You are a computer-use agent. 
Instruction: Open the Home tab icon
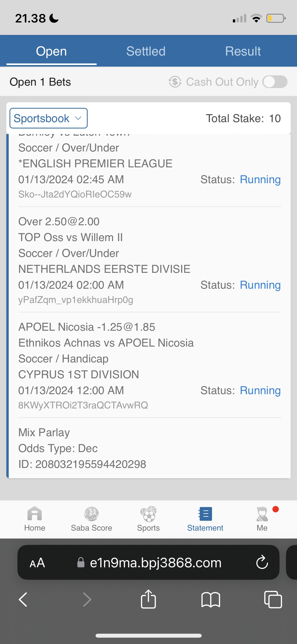point(35,514)
